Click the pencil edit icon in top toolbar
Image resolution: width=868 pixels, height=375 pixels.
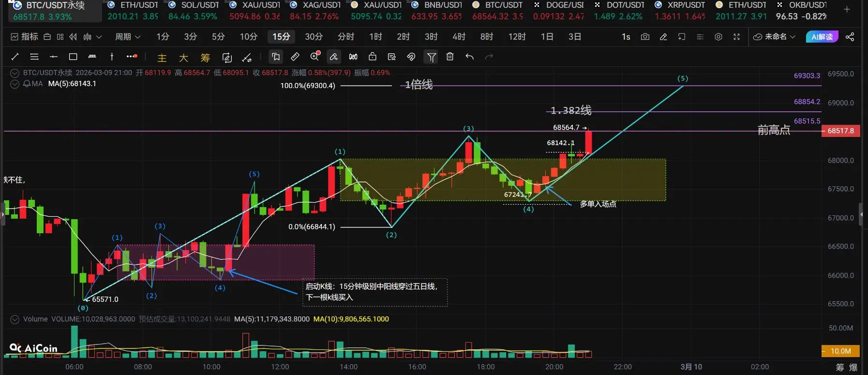(663, 37)
